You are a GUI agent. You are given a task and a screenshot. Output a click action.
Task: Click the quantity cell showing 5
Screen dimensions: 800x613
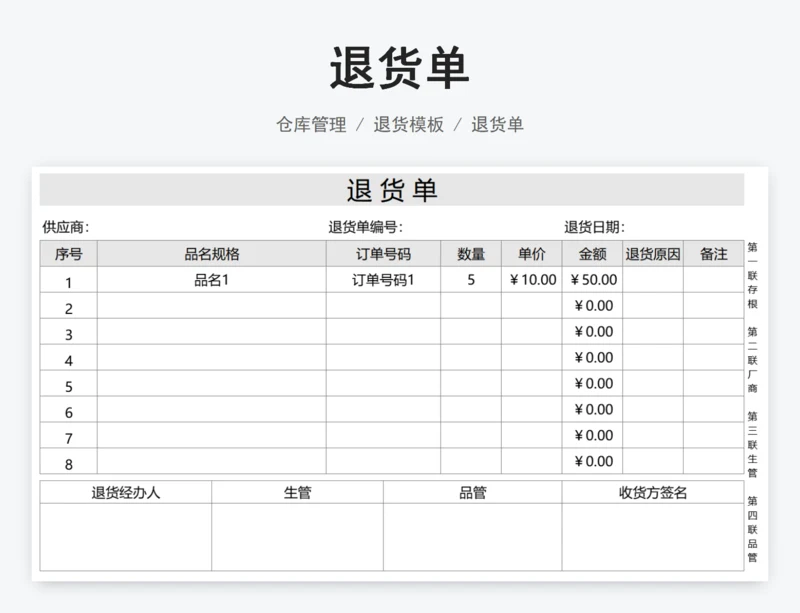(x=471, y=280)
